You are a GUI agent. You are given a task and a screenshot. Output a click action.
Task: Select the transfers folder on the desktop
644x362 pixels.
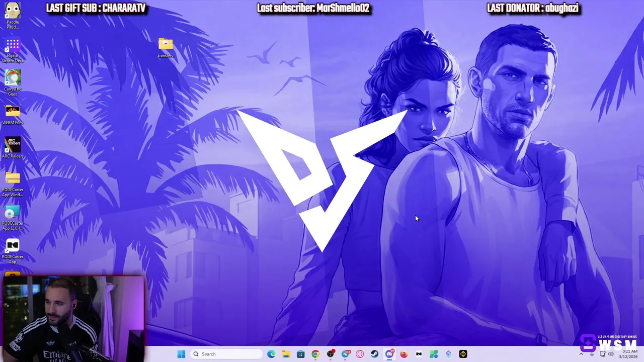tap(166, 47)
